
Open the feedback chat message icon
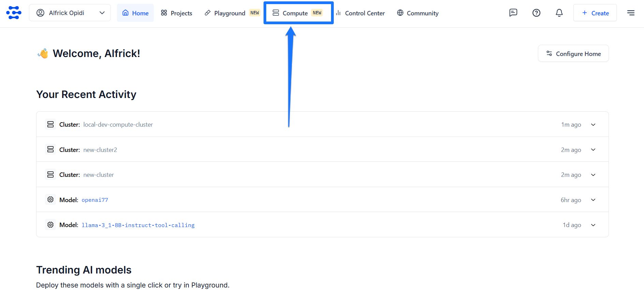[x=513, y=13]
